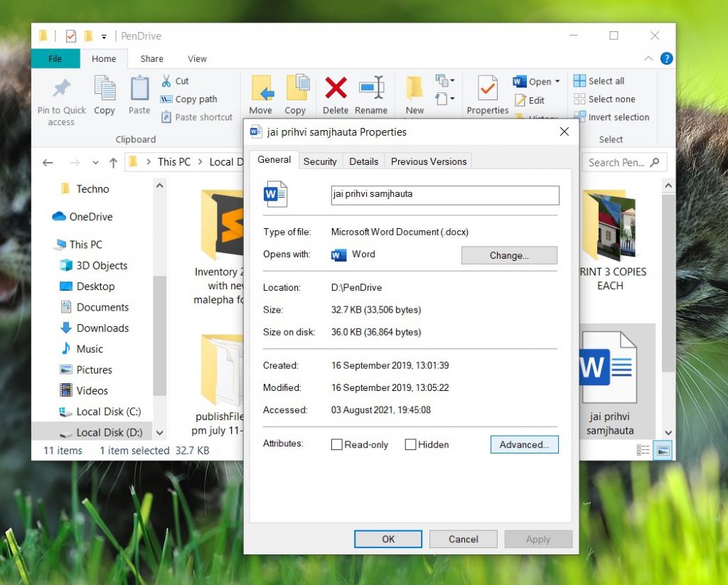Delete item with red X icon
This screenshot has height=585, width=728.
[x=336, y=87]
